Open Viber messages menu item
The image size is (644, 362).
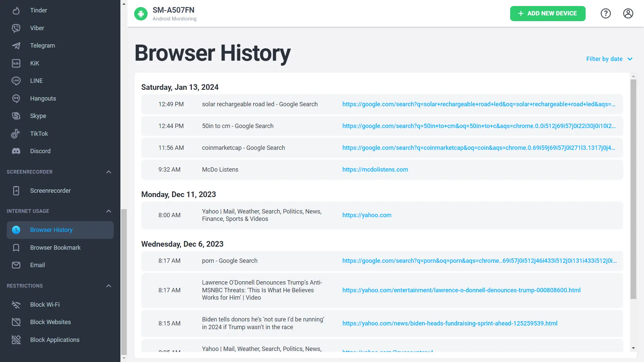pos(37,28)
